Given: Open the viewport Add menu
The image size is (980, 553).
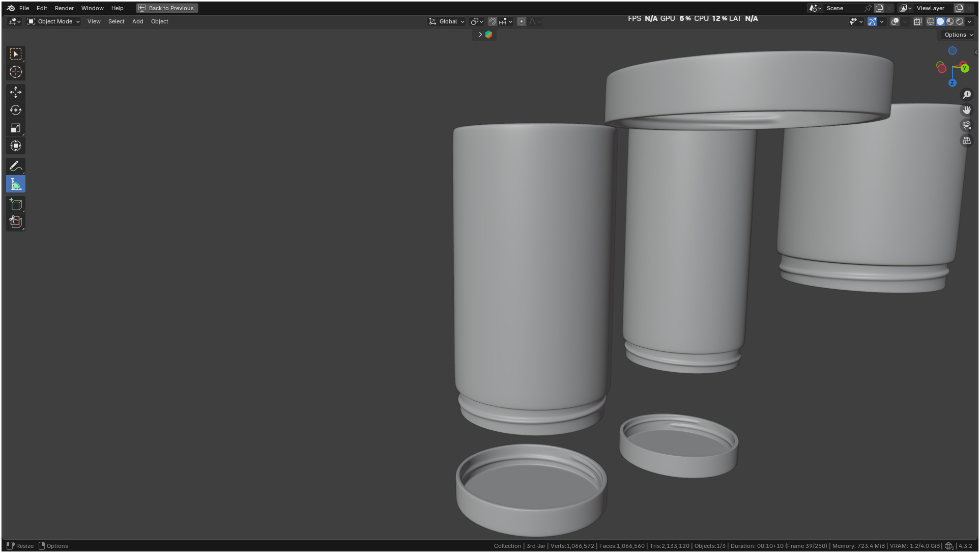Looking at the screenshot, I should pos(137,21).
